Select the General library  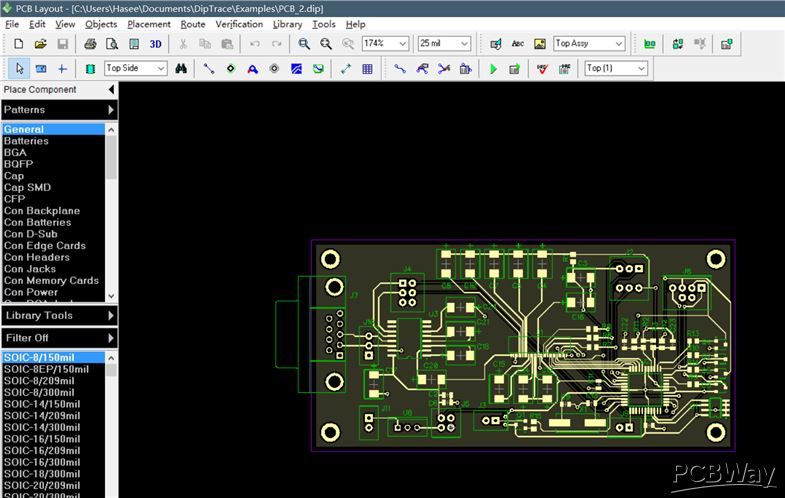tap(53, 129)
